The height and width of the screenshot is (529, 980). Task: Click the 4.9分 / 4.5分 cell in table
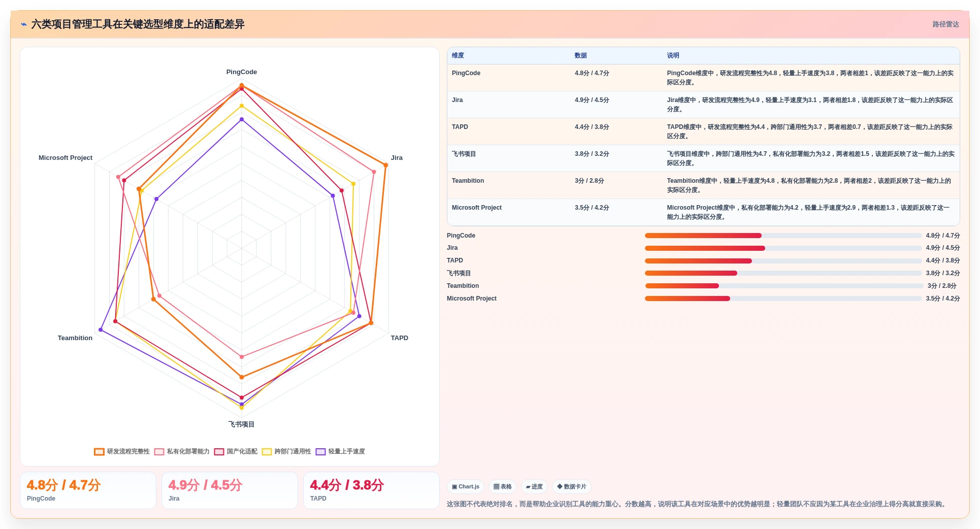pyautogui.click(x=592, y=100)
